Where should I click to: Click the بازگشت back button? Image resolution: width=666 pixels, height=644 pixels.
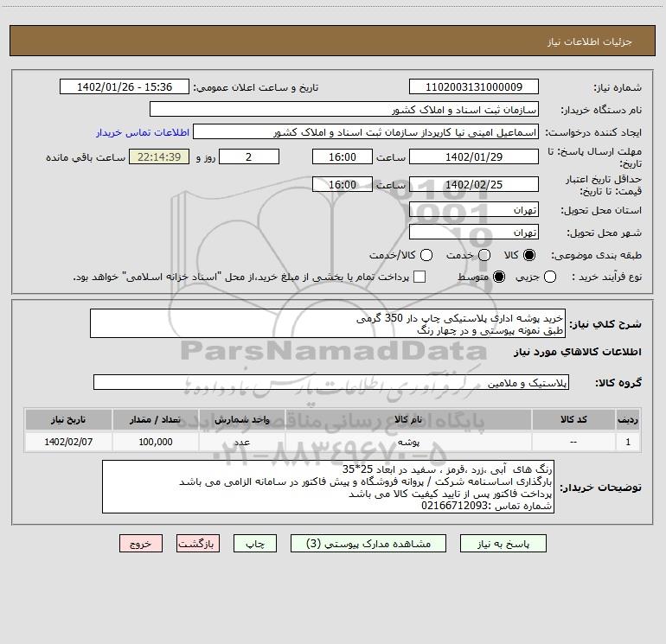(x=198, y=544)
